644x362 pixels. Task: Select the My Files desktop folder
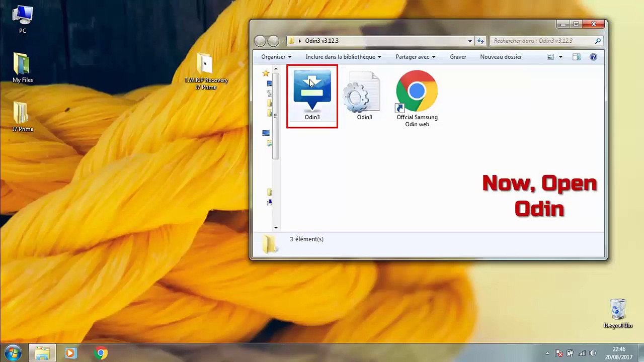[23, 68]
